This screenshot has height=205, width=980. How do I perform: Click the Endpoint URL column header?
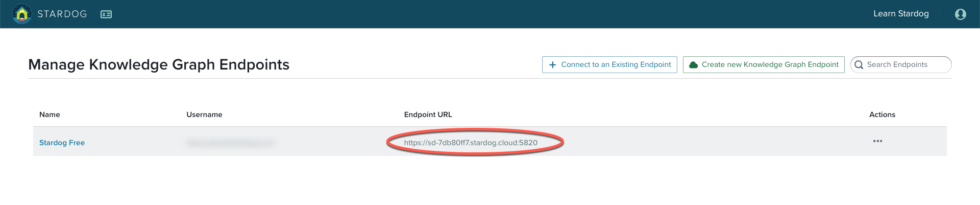(x=428, y=115)
